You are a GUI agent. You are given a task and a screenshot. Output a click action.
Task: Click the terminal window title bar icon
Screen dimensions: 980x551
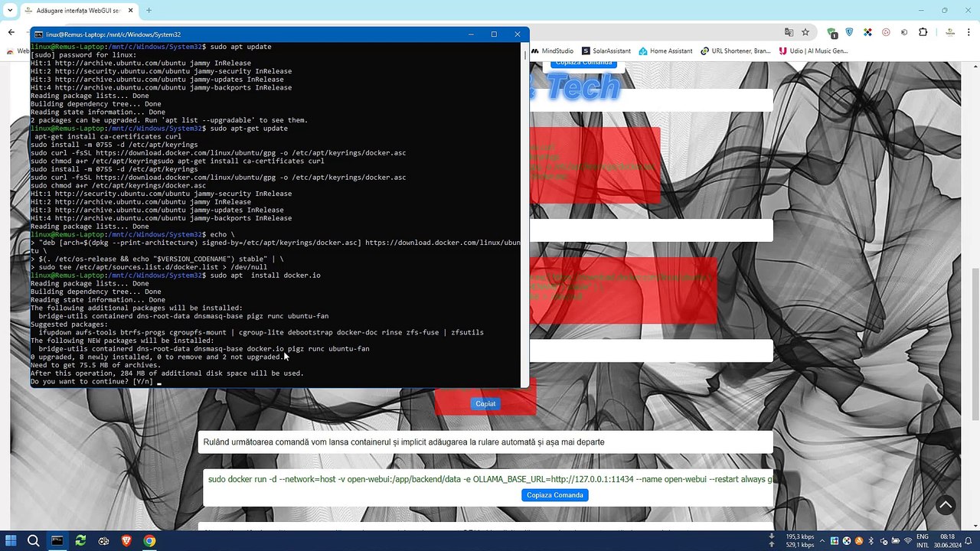pos(38,34)
